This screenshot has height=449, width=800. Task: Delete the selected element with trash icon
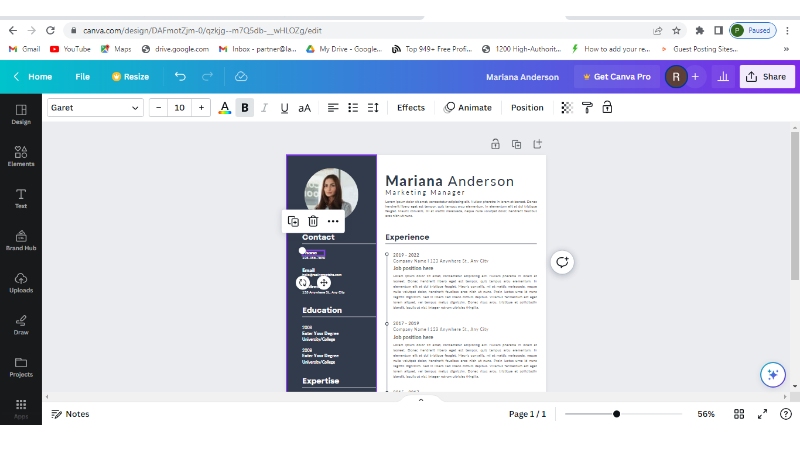[x=313, y=221]
